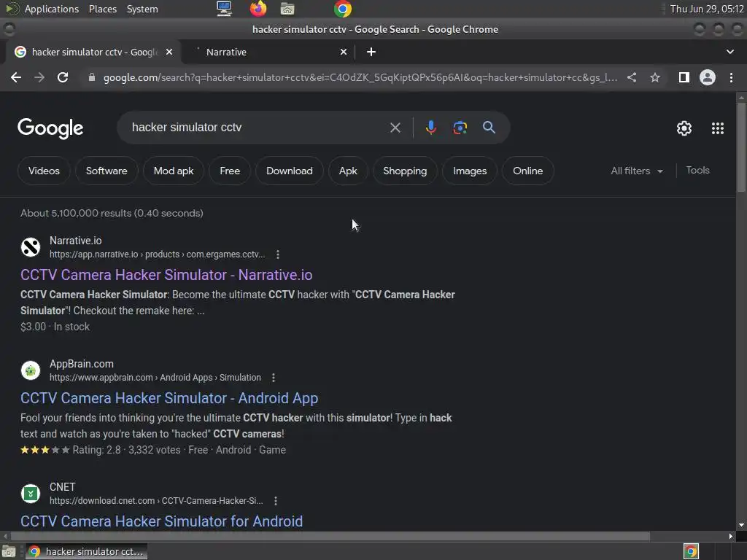The image size is (747, 560).
Task: Click the "$3.00 · In stock" text
Action: click(x=55, y=327)
